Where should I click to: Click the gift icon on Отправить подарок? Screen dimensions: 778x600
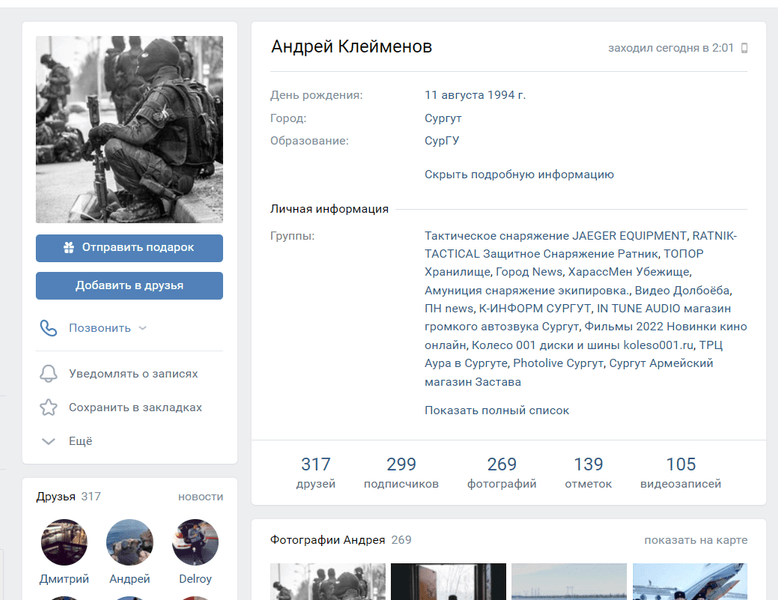click(69, 248)
